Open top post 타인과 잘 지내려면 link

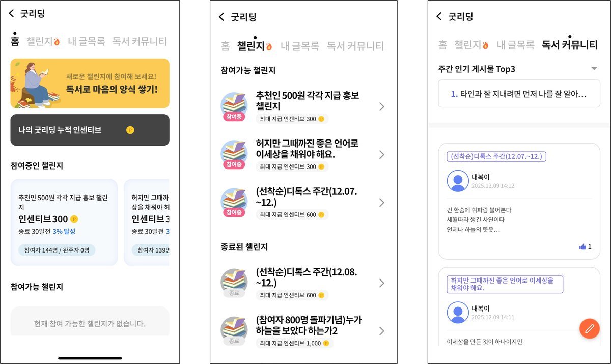(519, 94)
